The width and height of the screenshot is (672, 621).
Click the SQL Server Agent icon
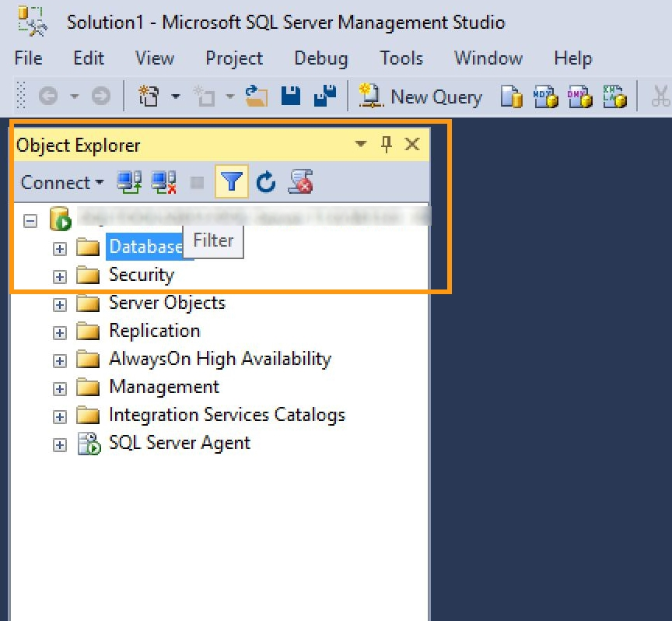click(x=89, y=444)
